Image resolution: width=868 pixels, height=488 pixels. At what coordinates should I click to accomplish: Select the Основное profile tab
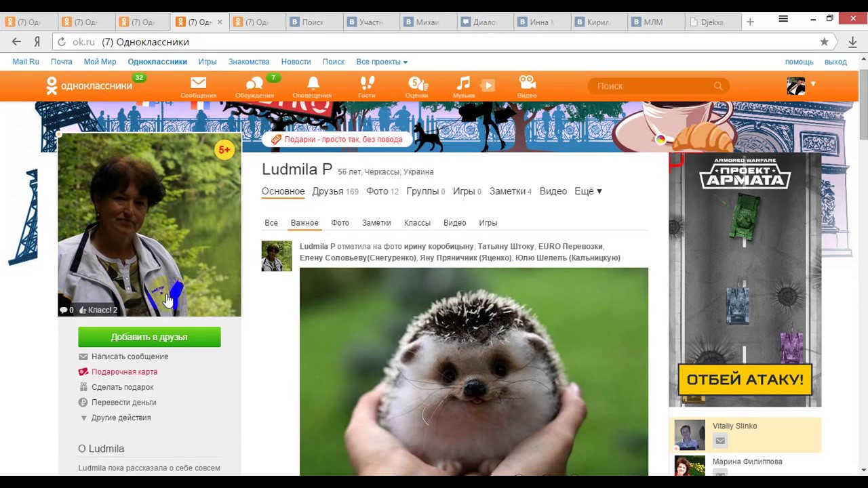tap(283, 191)
